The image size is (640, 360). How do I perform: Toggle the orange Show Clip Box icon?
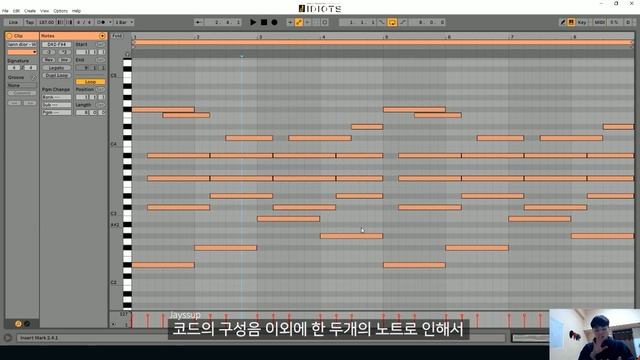point(18,324)
